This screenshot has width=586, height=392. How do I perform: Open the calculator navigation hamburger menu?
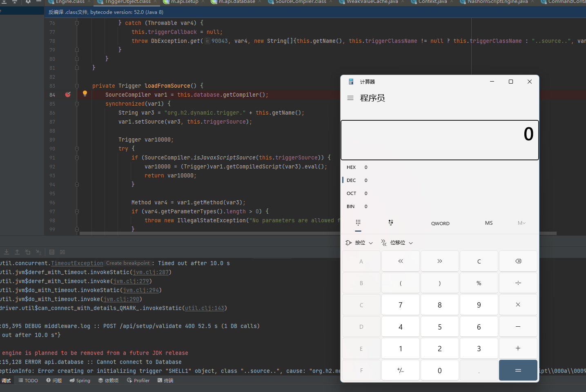pos(350,98)
